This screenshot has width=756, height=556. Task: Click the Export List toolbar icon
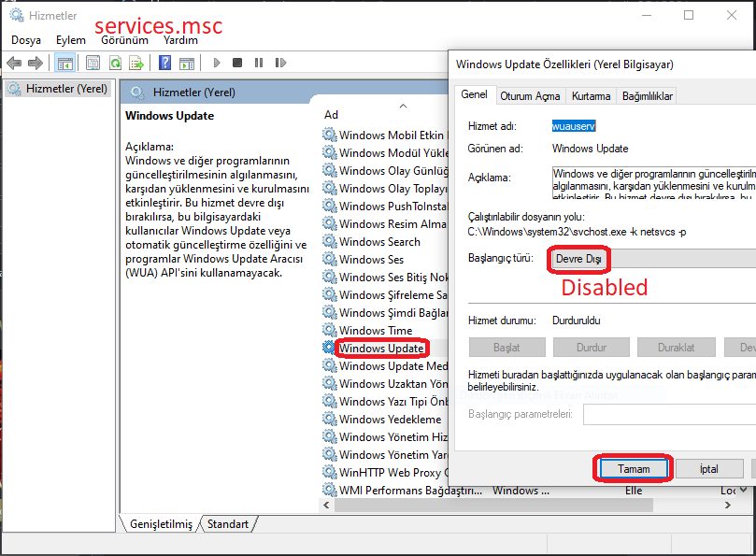[137, 63]
